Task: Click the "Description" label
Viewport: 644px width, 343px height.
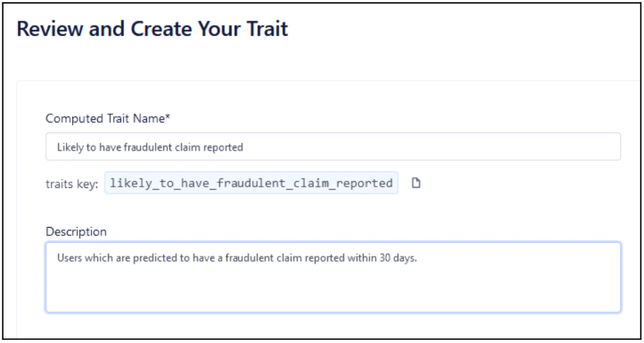Action: tap(76, 232)
